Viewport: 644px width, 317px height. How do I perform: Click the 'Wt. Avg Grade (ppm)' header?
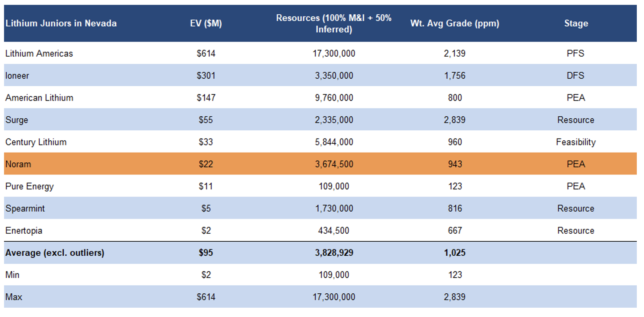tap(455, 23)
